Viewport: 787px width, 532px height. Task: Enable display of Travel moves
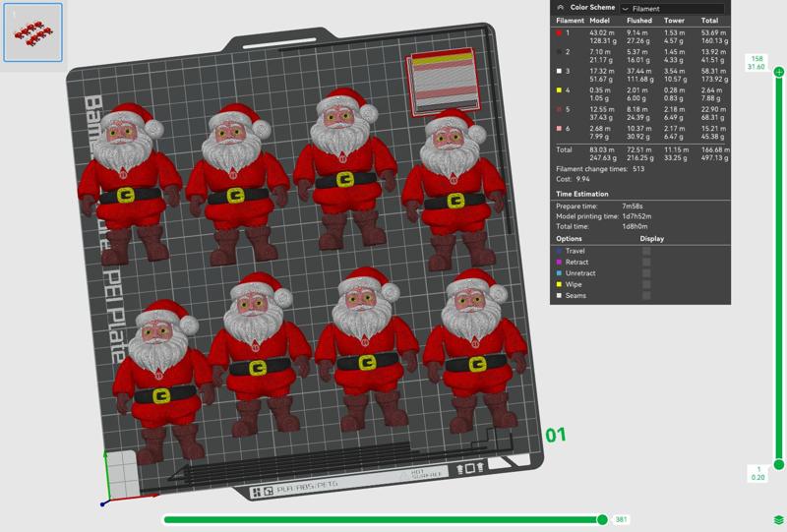pos(646,251)
